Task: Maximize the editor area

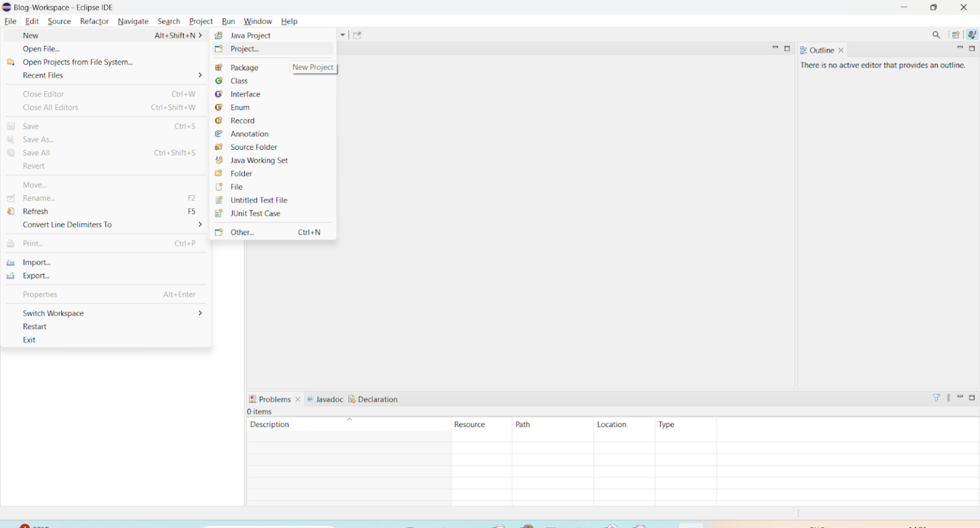Action: point(787,47)
